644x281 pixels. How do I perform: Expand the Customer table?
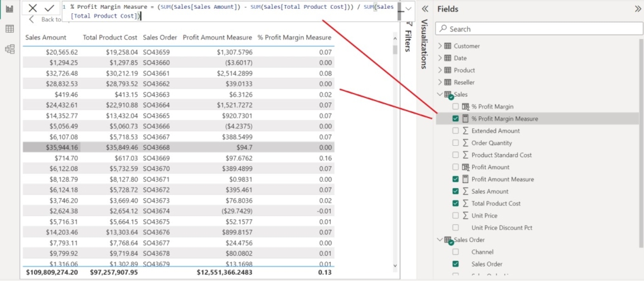click(x=440, y=46)
